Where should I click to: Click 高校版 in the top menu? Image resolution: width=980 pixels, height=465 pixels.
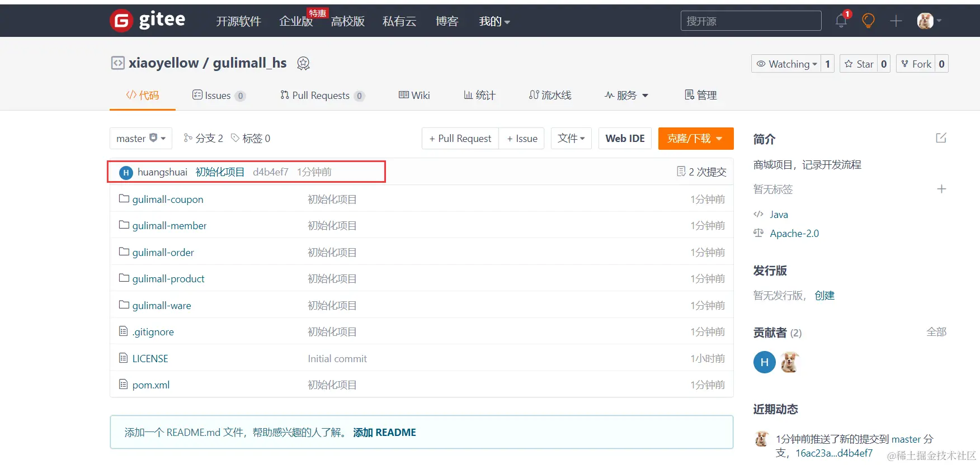(348, 21)
